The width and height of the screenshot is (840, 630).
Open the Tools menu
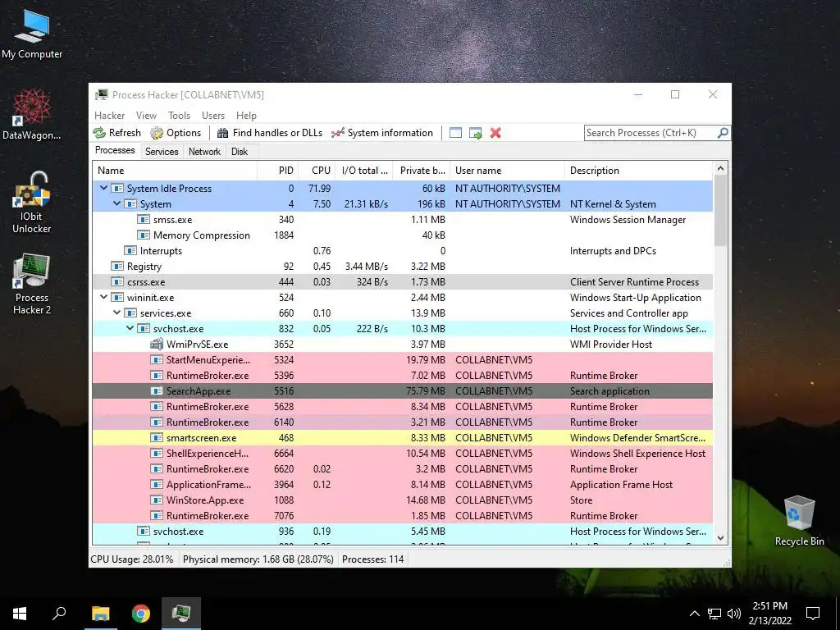(179, 115)
